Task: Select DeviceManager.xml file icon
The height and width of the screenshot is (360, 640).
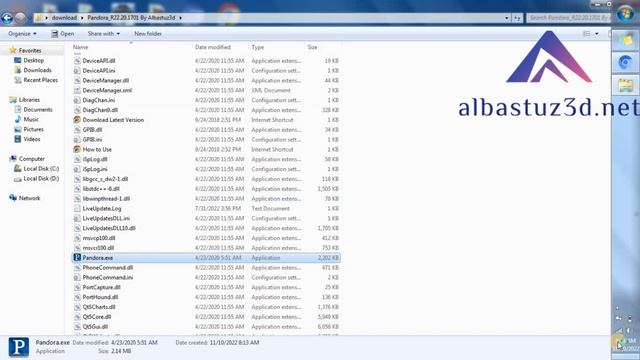Action: [77, 90]
